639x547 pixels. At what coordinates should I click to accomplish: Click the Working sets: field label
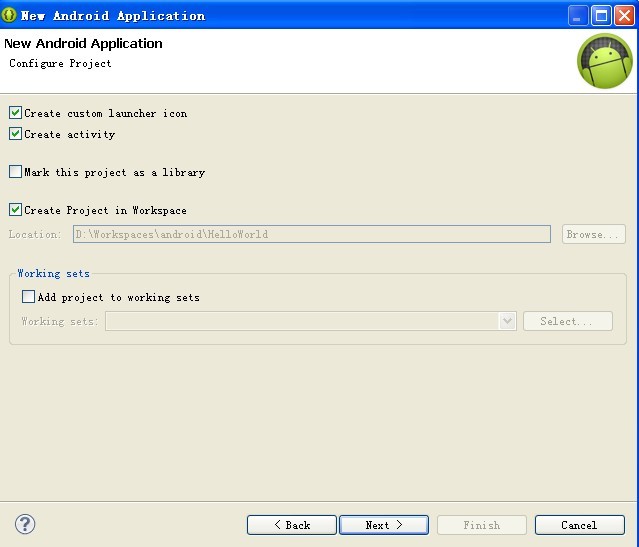[60, 322]
